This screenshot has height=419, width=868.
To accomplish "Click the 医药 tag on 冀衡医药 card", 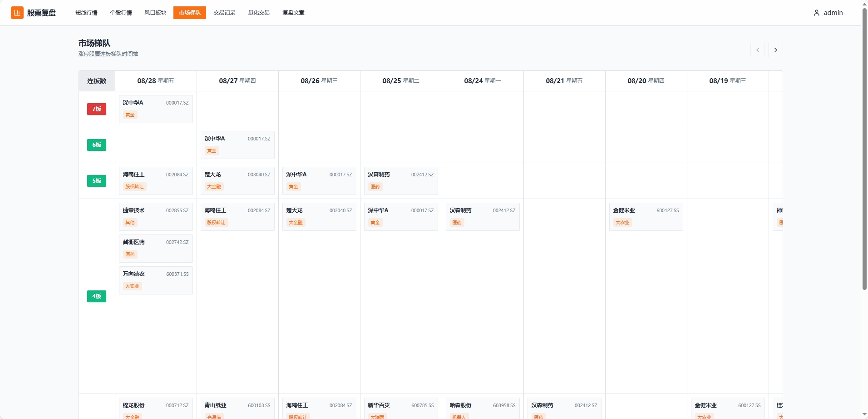I will coord(130,254).
